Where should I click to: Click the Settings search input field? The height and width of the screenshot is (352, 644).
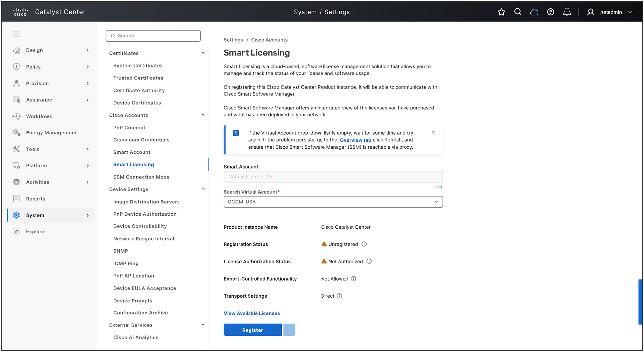tap(153, 36)
